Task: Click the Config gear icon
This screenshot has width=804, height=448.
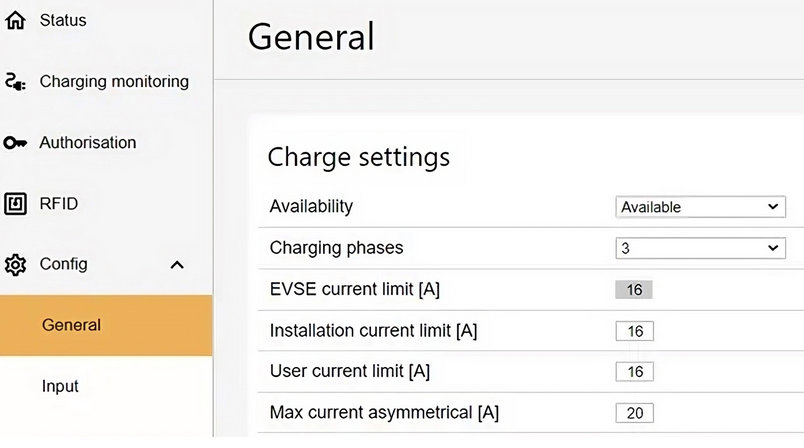Action: (x=15, y=265)
